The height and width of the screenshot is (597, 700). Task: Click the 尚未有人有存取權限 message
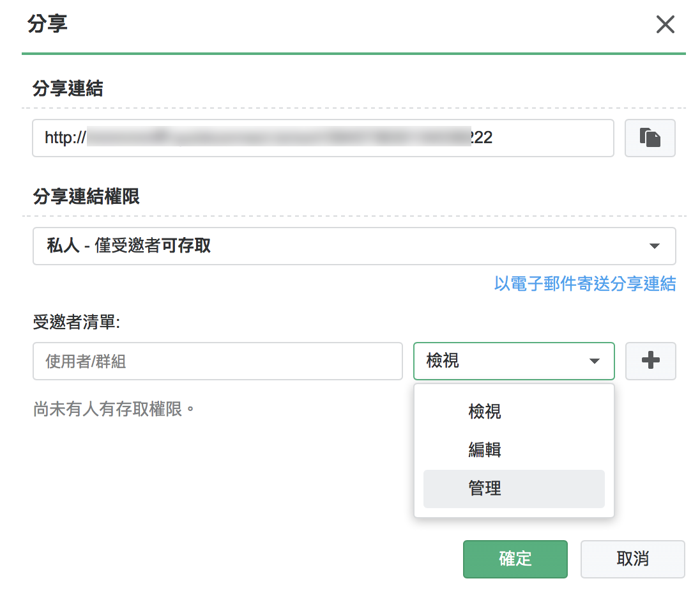pos(114,408)
